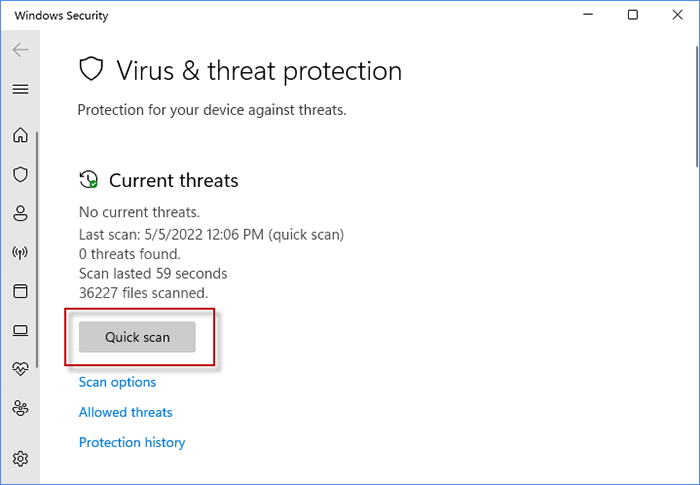Open the Device security laptop icon
This screenshot has width=700, height=485.
pos(20,330)
